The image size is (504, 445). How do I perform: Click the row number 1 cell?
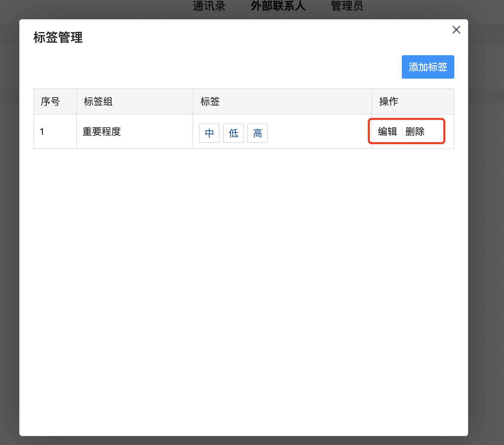tap(55, 131)
